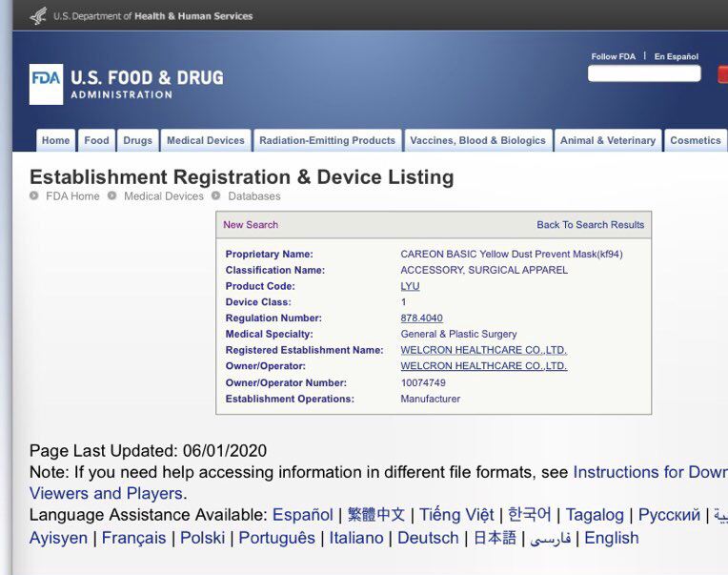Select Italiano language assistance
The image size is (728, 575).
coord(356,538)
